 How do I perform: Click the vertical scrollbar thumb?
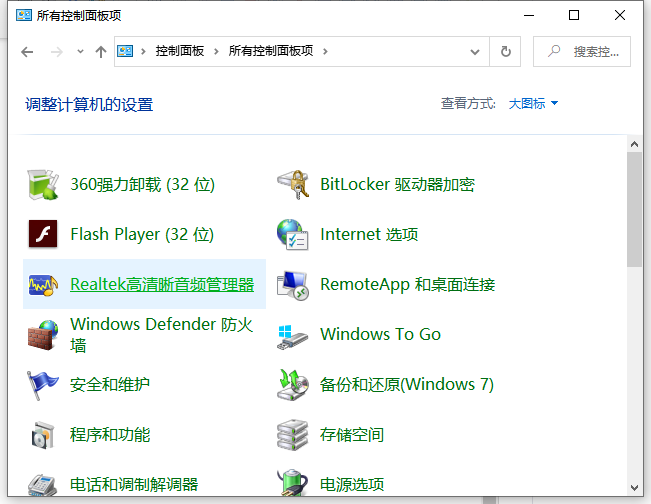[634, 210]
